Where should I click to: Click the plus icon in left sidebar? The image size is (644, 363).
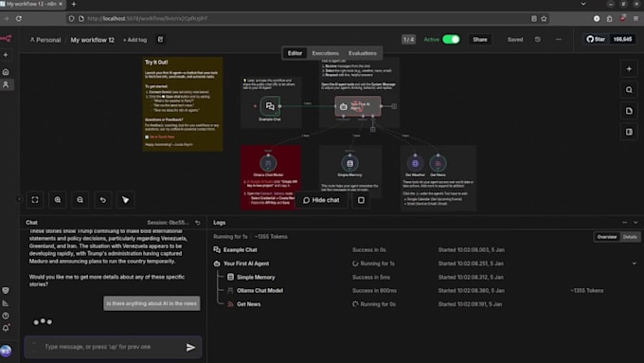tap(6, 55)
